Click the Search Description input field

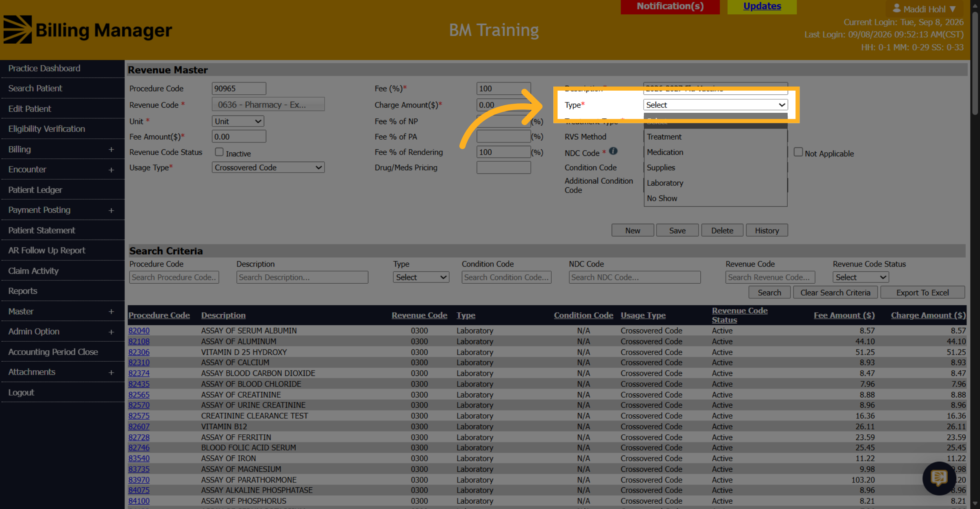tap(302, 277)
